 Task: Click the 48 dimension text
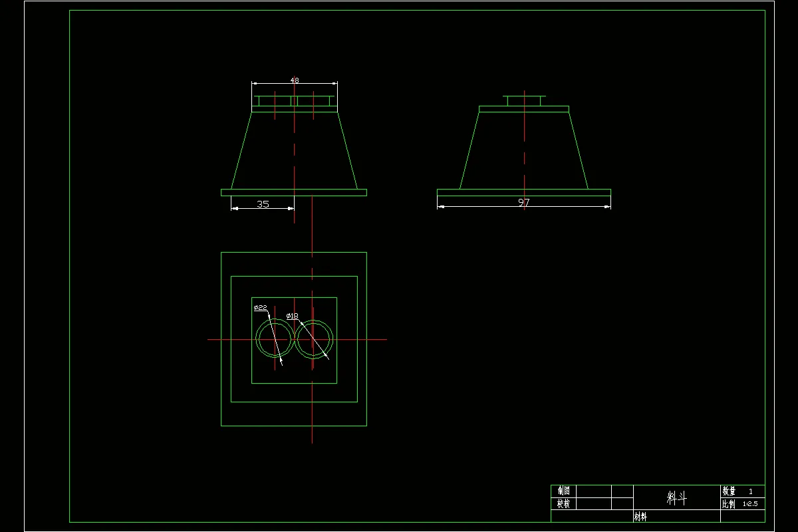295,80
